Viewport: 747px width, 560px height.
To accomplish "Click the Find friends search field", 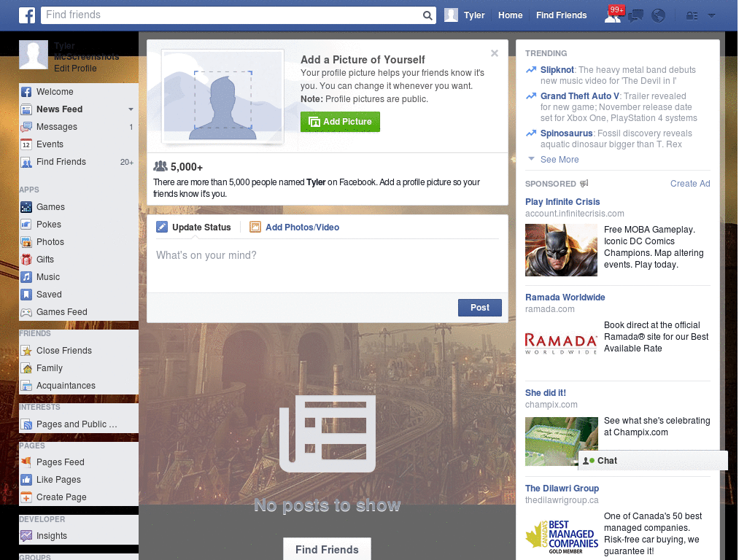I will [232, 15].
